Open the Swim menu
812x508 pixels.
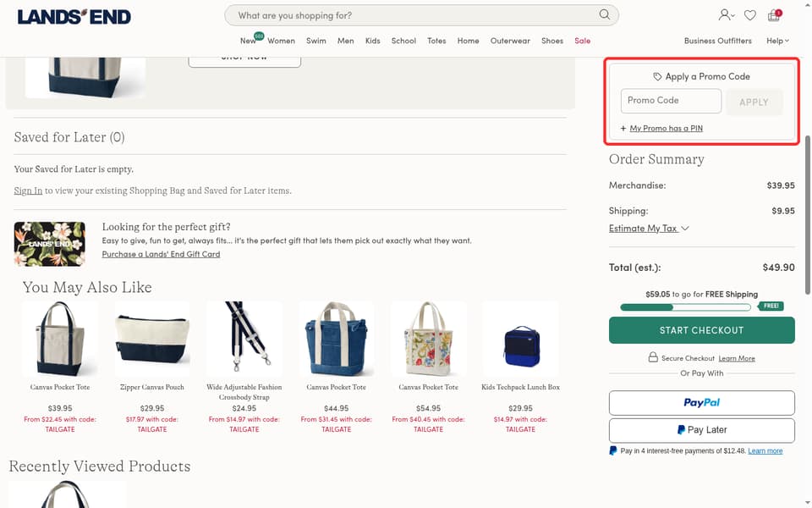tap(315, 41)
